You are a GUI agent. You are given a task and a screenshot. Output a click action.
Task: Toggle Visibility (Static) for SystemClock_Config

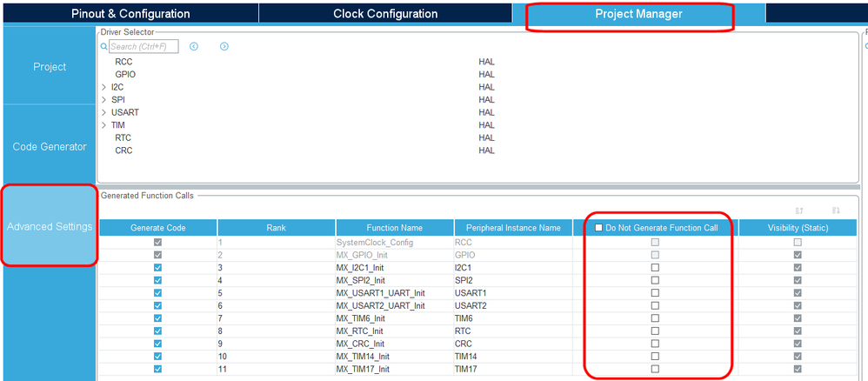point(798,243)
